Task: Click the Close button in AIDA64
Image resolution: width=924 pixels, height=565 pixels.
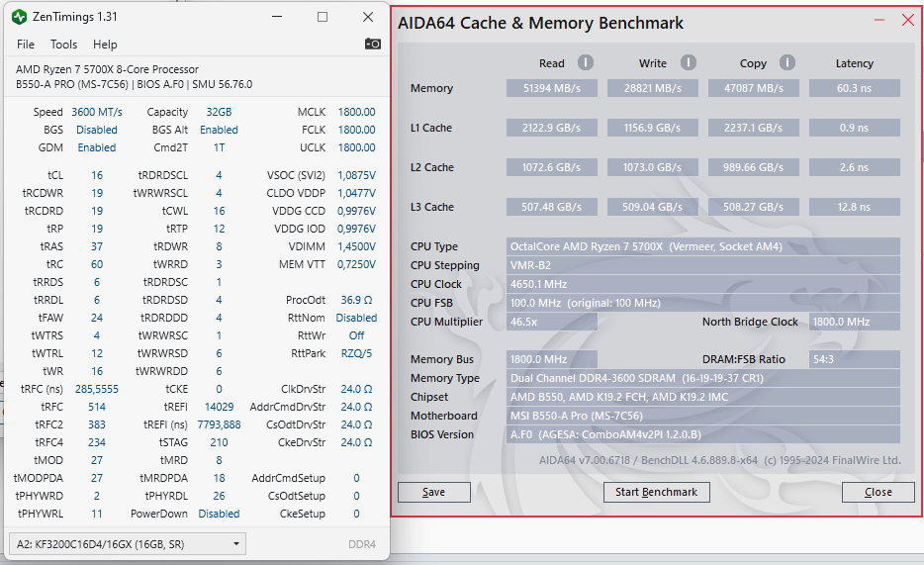Action: 878,492
